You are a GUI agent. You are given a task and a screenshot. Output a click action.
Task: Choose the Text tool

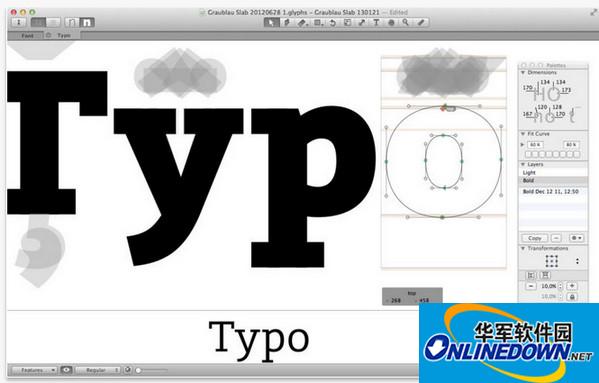click(376, 23)
